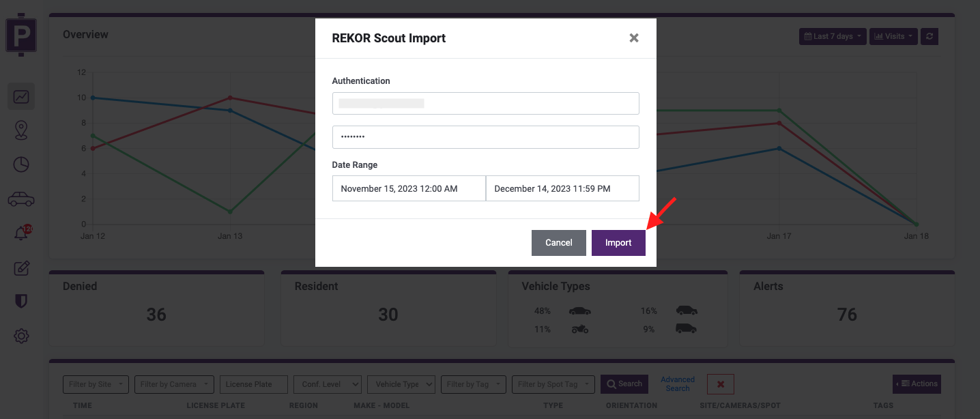
Task: Open the Visits chart dropdown
Action: click(893, 36)
